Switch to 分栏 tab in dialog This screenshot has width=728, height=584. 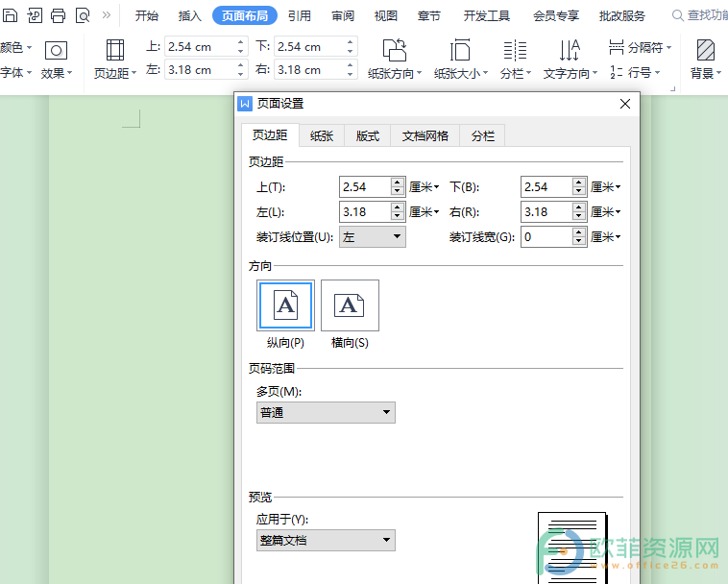pyautogui.click(x=482, y=136)
